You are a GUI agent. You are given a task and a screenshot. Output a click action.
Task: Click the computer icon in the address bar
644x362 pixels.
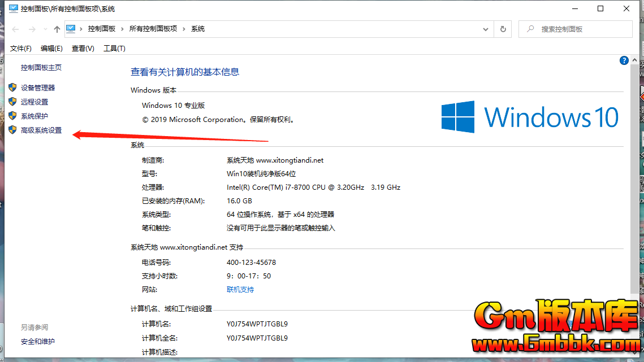point(71,29)
